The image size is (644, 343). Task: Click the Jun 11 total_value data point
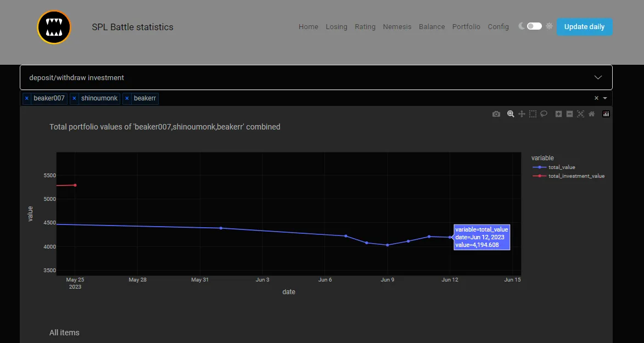tap(429, 237)
